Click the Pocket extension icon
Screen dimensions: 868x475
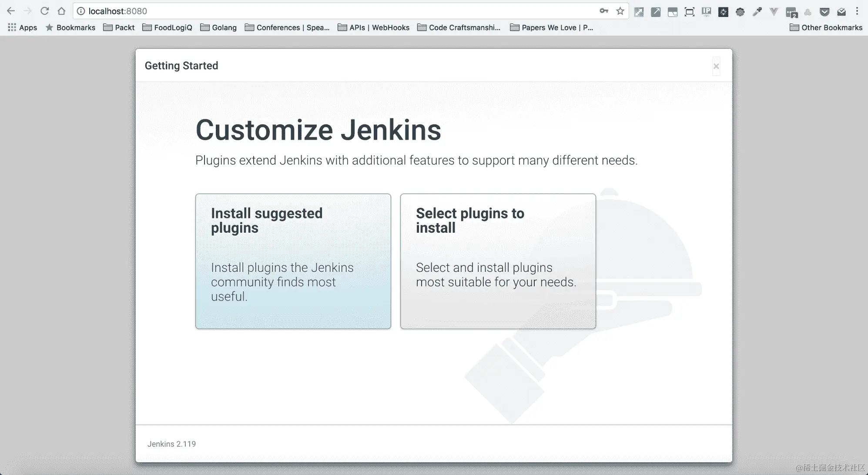(824, 12)
